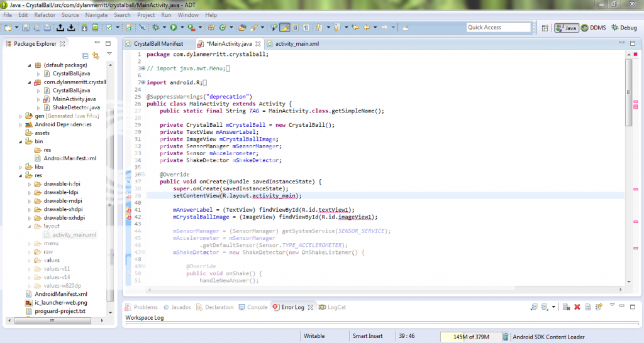The image size is (644, 343).
Task: Collapse the res folder in tree
Action: (21, 175)
